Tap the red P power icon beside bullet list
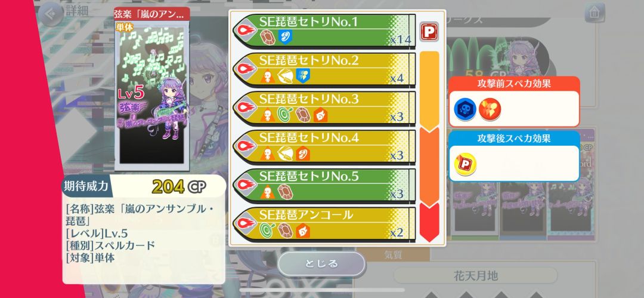Image resolution: width=644 pixels, height=298 pixels. point(429,32)
